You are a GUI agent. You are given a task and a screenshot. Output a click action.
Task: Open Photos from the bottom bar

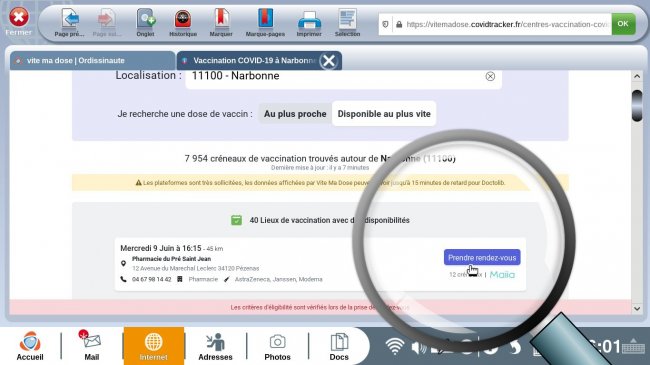pyautogui.click(x=277, y=346)
